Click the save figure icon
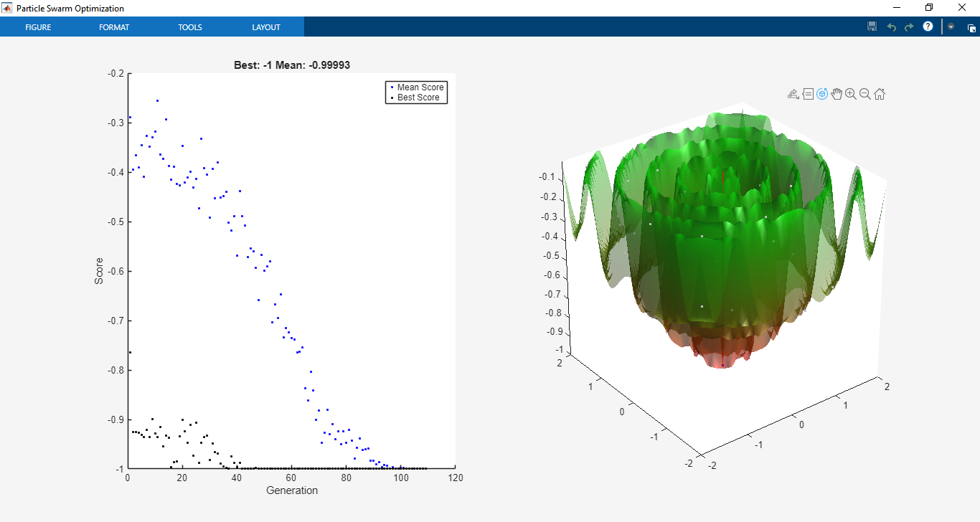The height and width of the screenshot is (522, 980). point(872,27)
